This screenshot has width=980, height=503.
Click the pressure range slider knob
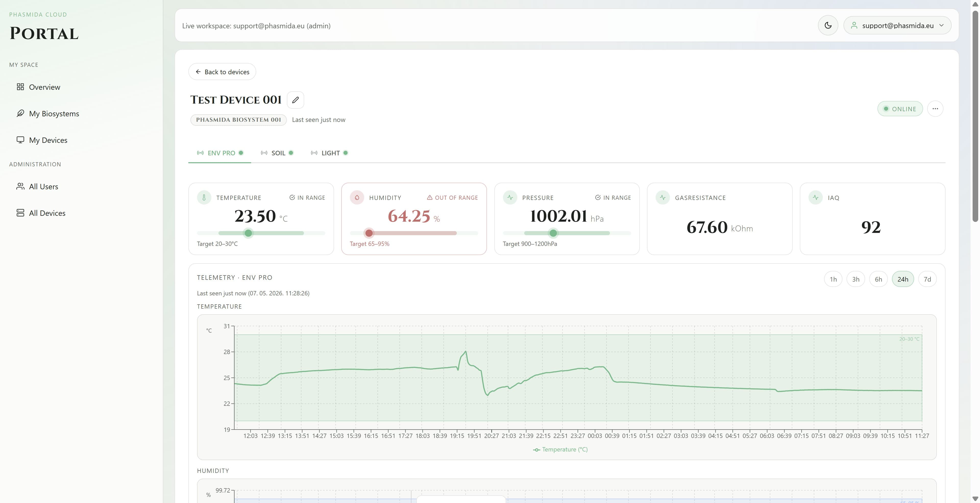click(x=554, y=233)
